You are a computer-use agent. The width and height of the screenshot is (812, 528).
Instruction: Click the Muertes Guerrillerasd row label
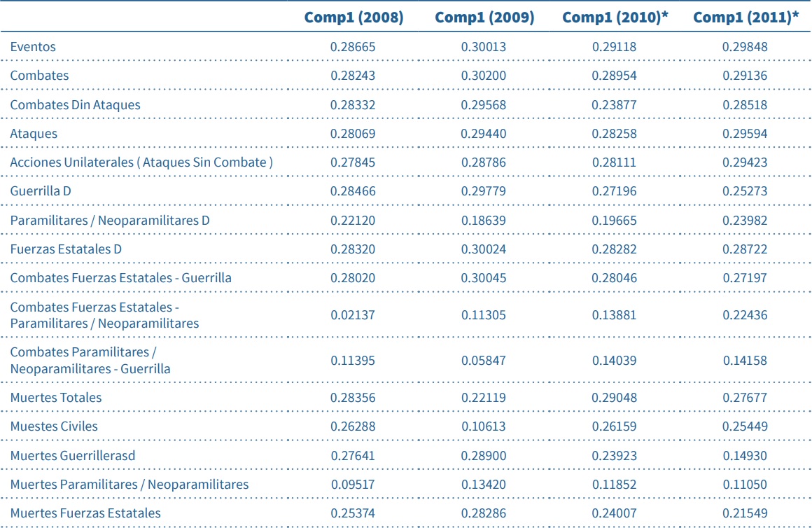click(73, 456)
